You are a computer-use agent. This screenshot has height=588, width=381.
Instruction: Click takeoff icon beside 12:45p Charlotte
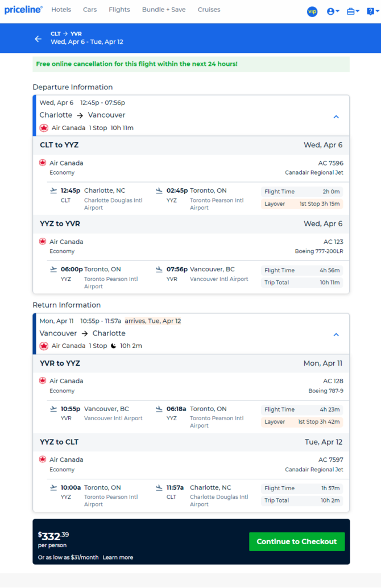(x=53, y=191)
